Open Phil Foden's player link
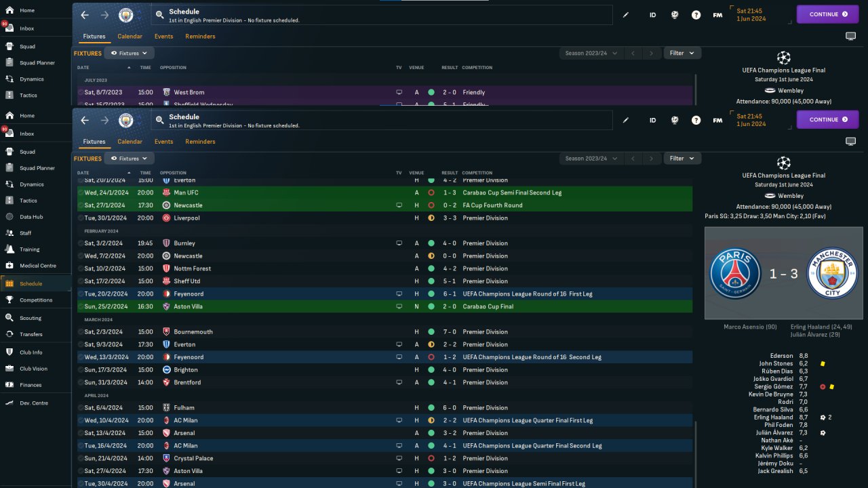This screenshot has height=488, width=868. pyautogui.click(x=778, y=425)
